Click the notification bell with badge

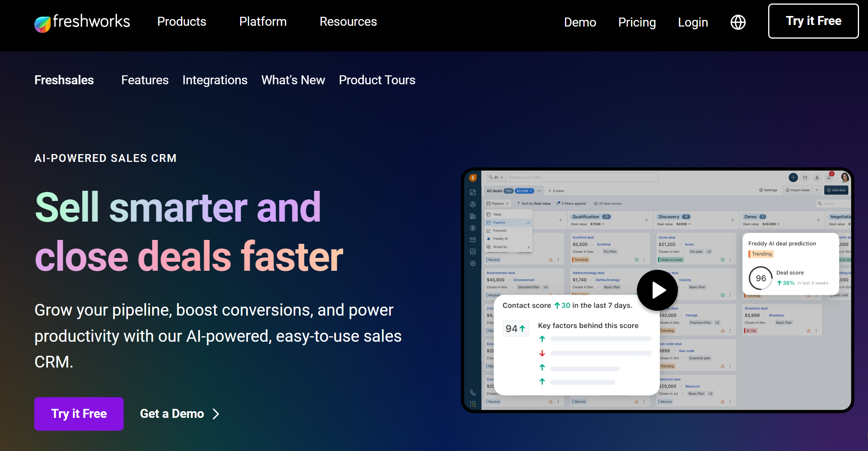829,178
